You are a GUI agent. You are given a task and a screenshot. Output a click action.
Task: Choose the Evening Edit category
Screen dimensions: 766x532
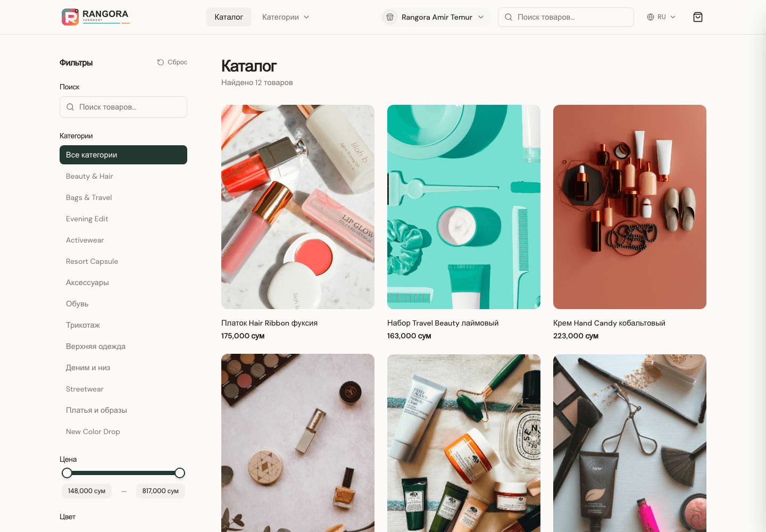(x=123, y=219)
